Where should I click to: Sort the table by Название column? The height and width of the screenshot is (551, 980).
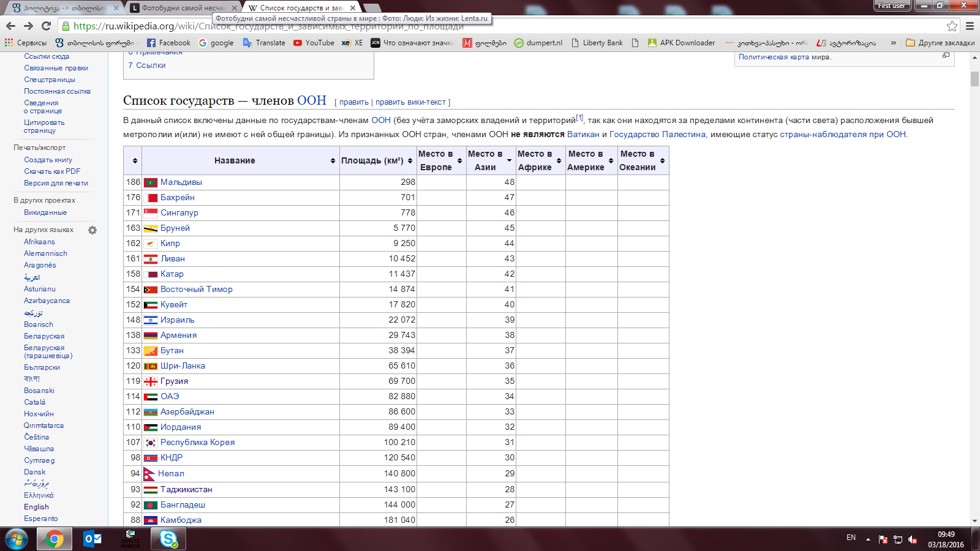[x=333, y=161]
